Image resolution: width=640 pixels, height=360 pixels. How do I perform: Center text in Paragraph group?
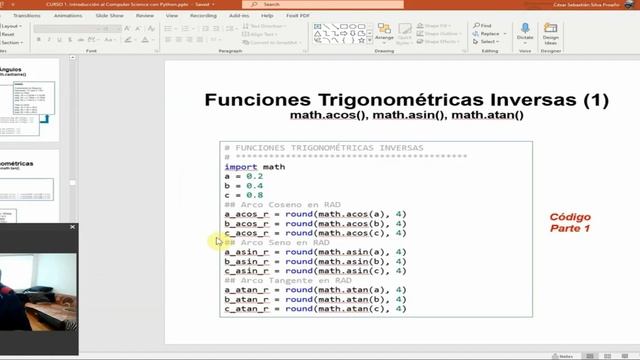179,40
